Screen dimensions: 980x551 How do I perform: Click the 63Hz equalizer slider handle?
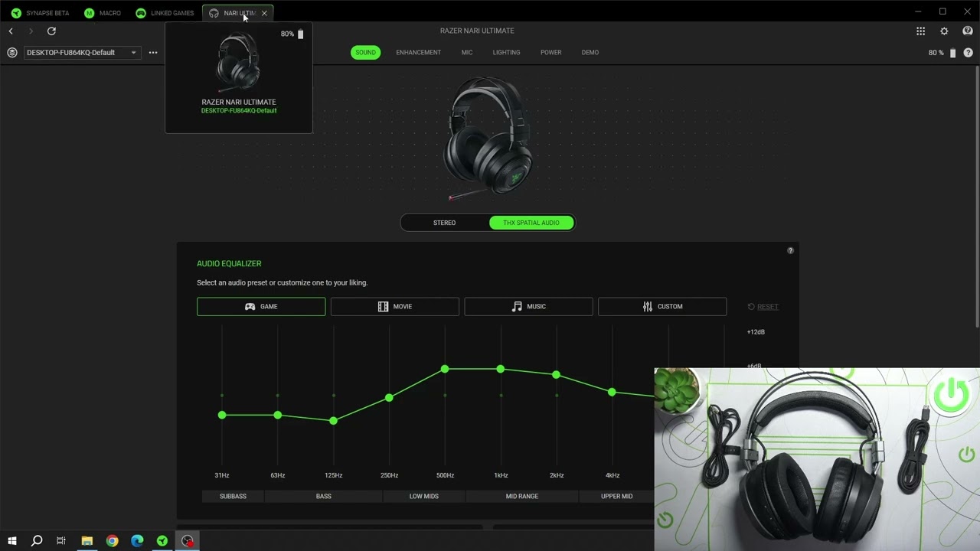click(x=278, y=415)
